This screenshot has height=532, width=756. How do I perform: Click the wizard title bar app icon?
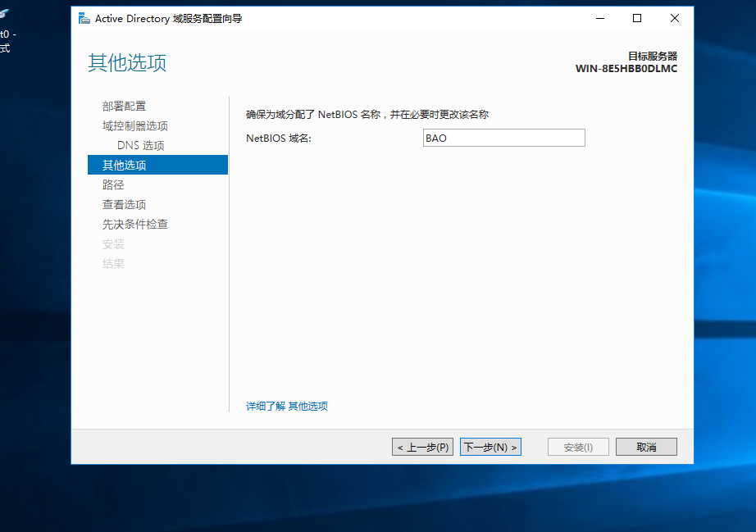click(84, 19)
